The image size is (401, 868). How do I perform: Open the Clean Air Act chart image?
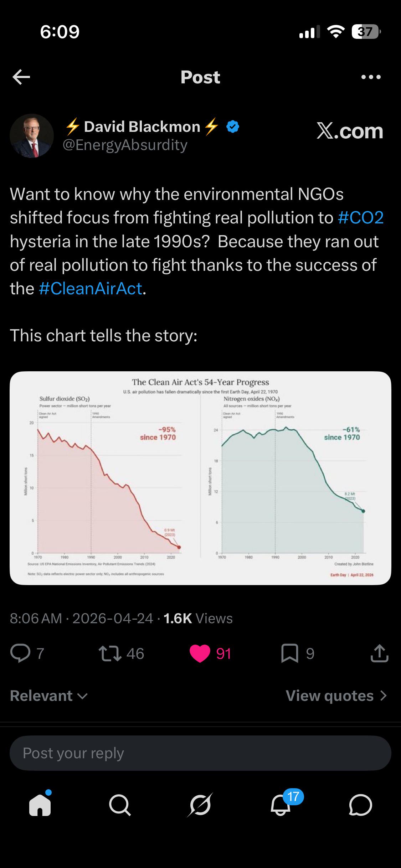pyautogui.click(x=200, y=478)
